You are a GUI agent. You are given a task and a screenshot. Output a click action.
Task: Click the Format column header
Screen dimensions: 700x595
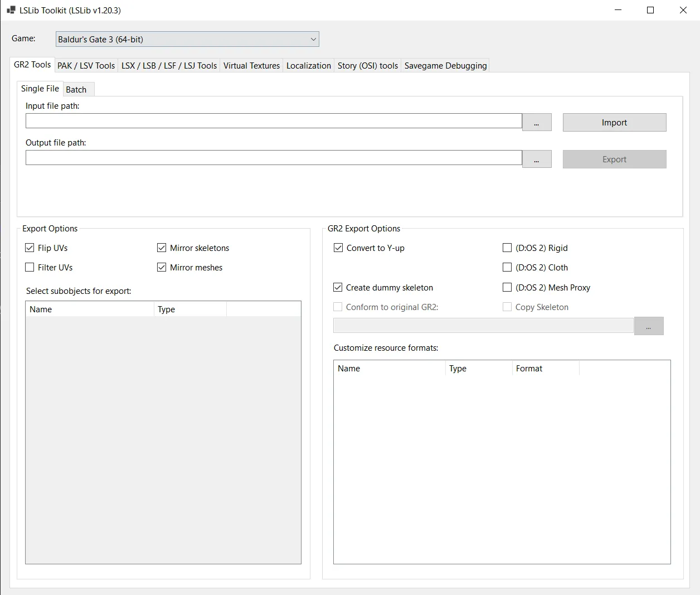coord(545,369)
